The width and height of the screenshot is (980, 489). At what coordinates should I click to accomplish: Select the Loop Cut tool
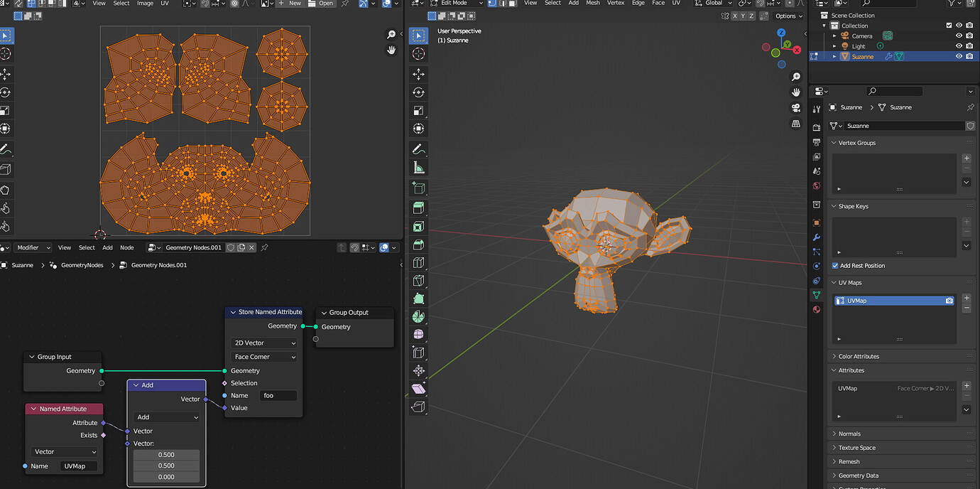418,263
